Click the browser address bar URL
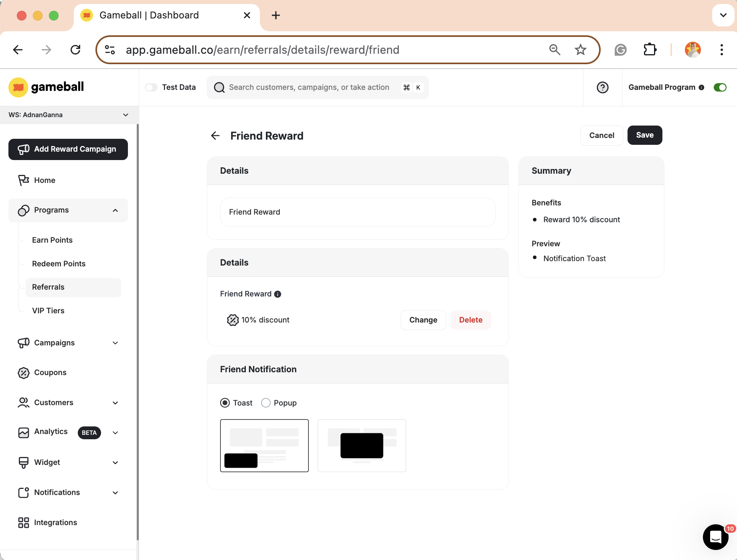The height and width of the screenshot is (560, 737). click(x=262, y=50)
